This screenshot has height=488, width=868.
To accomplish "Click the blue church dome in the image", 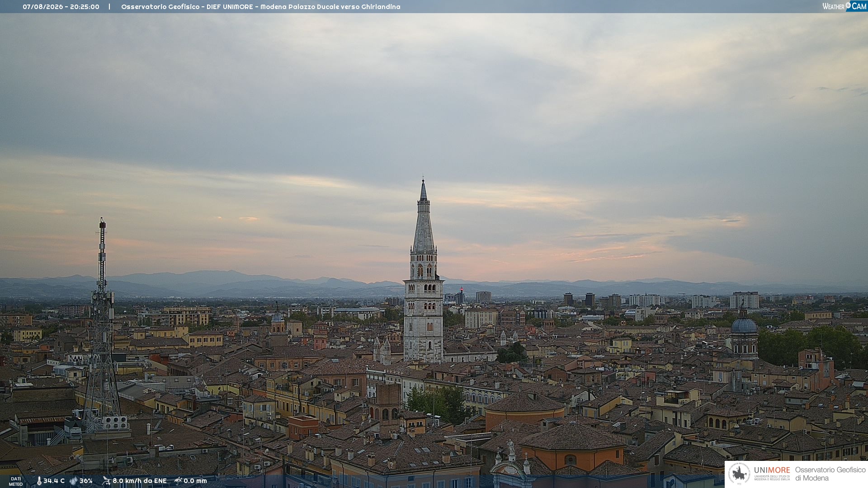I will coord(744,325).
